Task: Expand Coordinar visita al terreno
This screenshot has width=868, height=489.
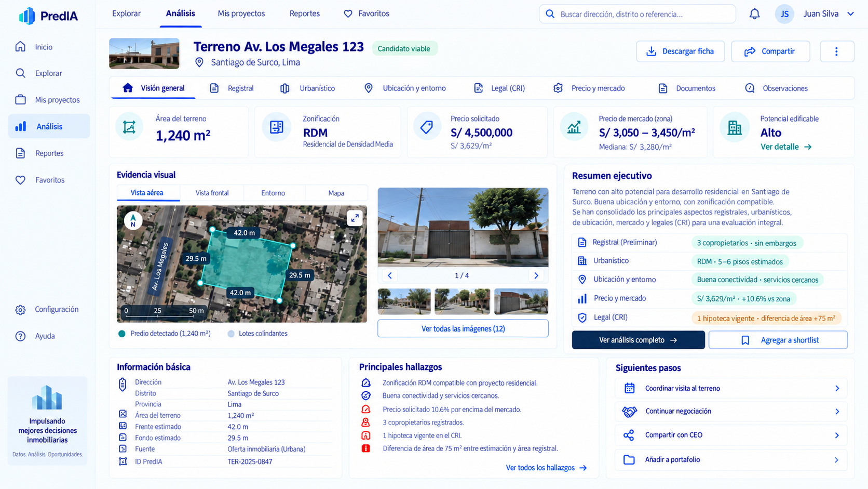Action: [x=731, y=388]
